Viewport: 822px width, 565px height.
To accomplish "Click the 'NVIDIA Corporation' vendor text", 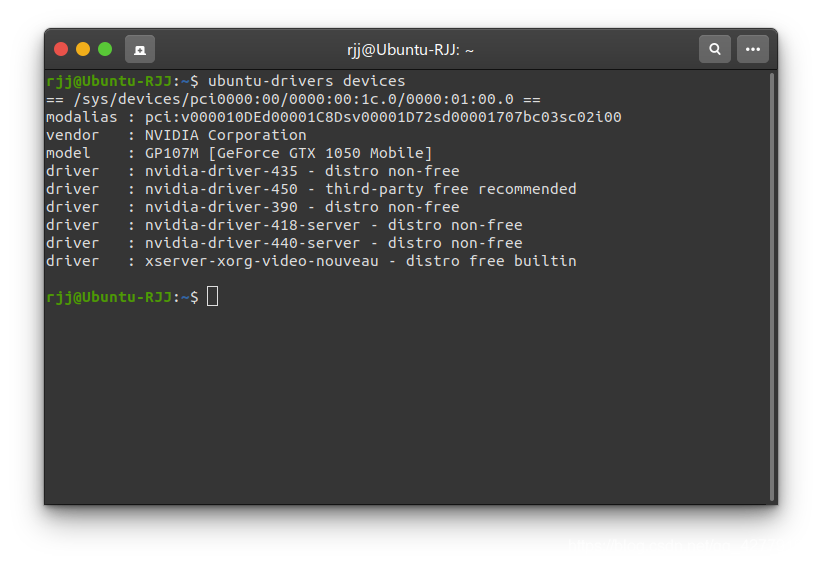I will pos(225,135).
